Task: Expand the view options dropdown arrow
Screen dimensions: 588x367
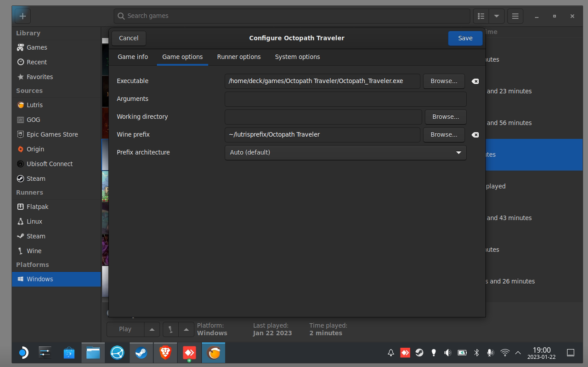Action: click(497, 16)
